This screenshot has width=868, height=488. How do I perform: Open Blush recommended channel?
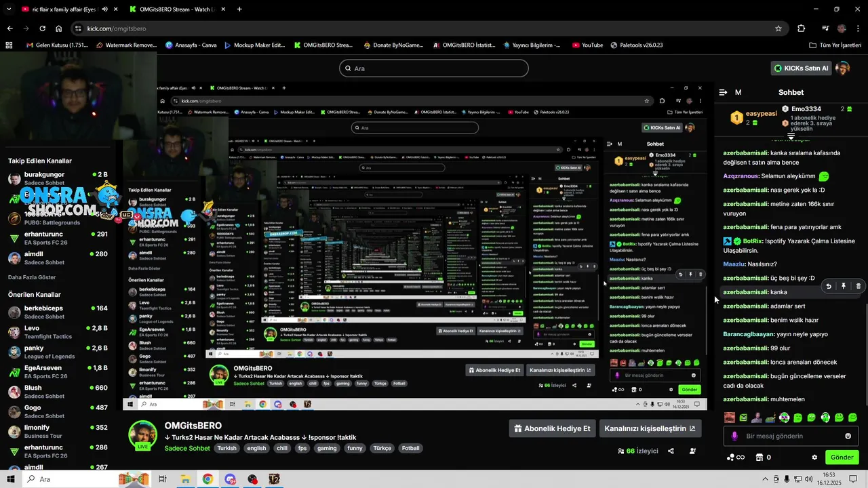tap(58, 392)
